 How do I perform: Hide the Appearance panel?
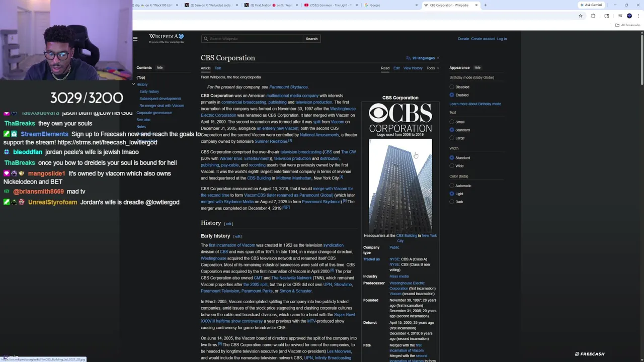click(x=477, y=67)
